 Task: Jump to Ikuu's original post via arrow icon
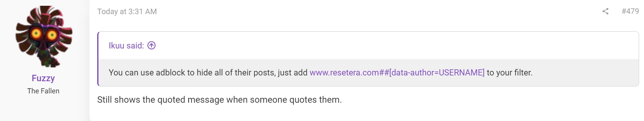(x=151, y=46)
